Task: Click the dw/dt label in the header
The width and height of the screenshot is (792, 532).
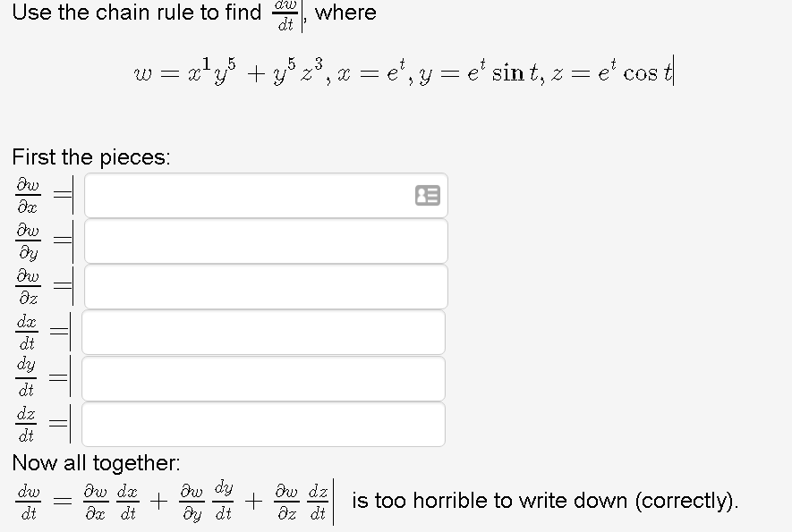Action: click(x=286, y=13)
